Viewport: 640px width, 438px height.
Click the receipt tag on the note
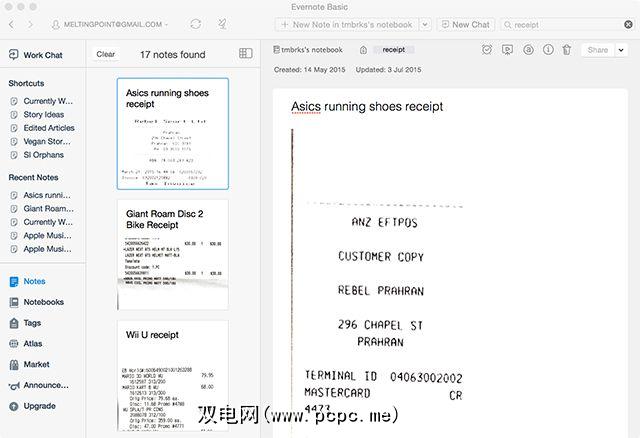click(x=393, y=50)
